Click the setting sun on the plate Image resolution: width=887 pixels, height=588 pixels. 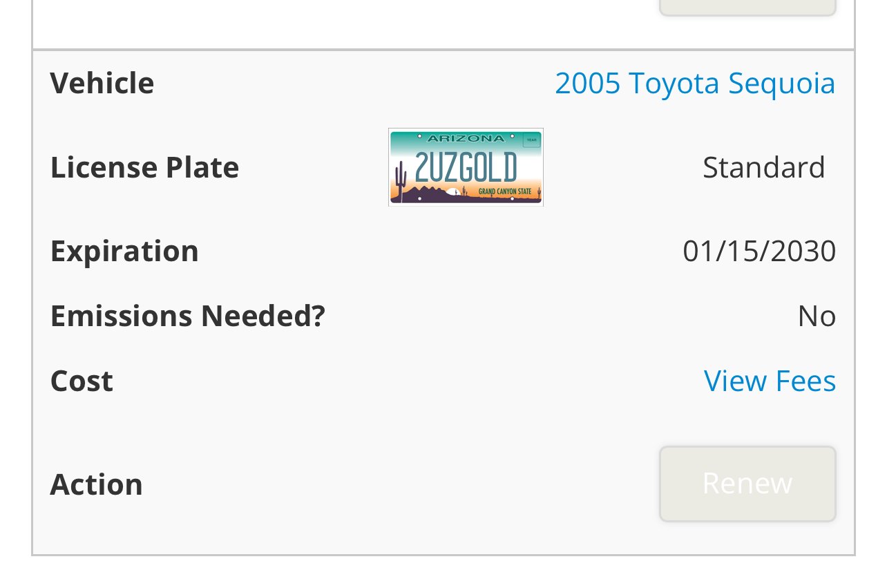pyautogui.click(x=453, y=193)
